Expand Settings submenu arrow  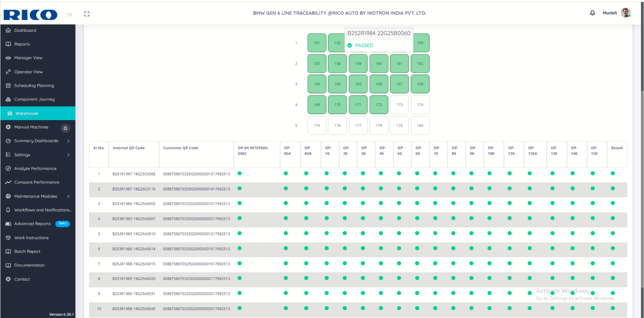pyautogui.click(x=68, y=155)
